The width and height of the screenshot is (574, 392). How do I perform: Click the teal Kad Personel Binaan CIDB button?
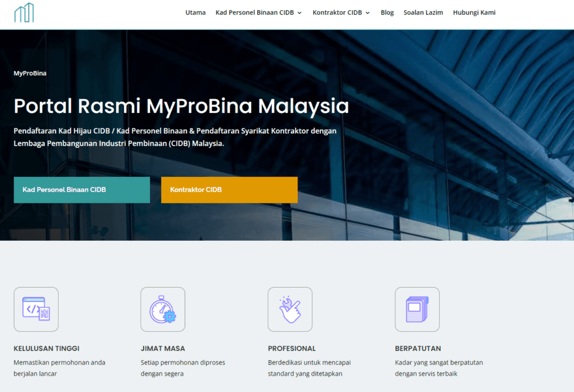(x=81, y=190)
